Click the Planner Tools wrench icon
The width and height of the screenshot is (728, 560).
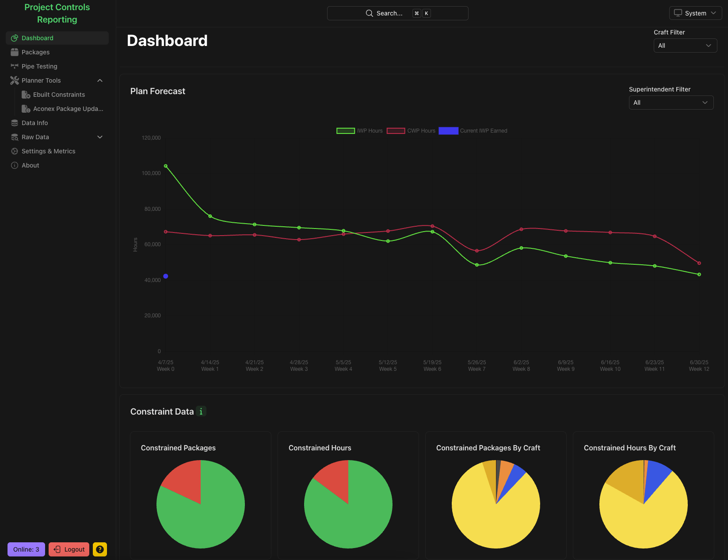pos(15,80)
